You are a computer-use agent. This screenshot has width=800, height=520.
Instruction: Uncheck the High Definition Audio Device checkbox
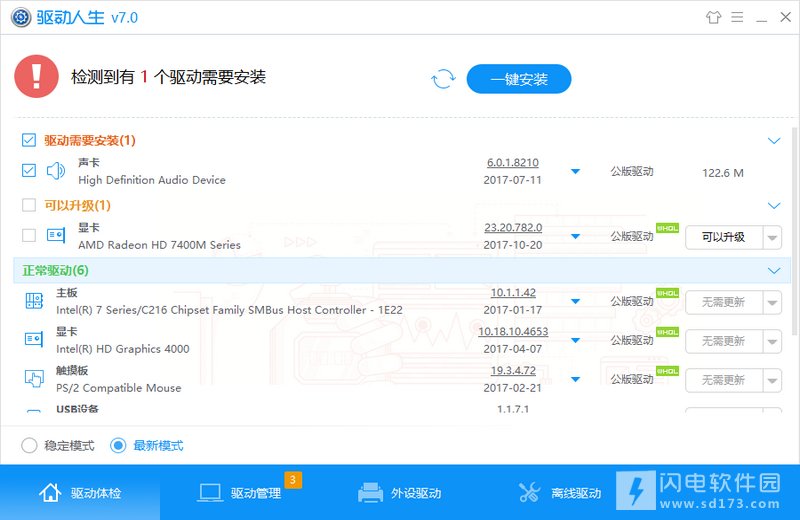pyautogui.click(x=29, y=171)
